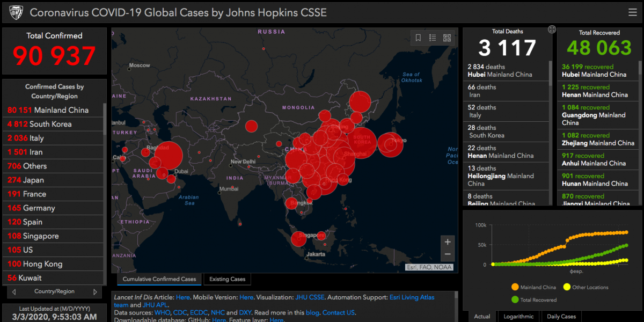
Task: Click 13 deaths Heilongjiang row
Action: (x=506, y=177)
